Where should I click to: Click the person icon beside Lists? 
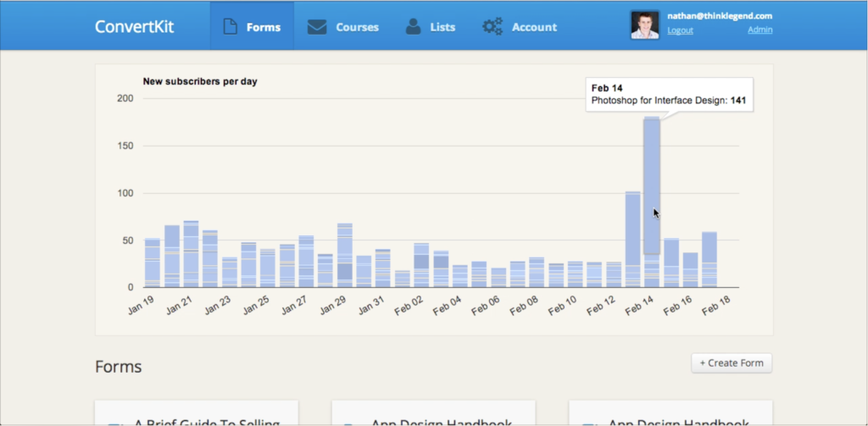(413, 26)
